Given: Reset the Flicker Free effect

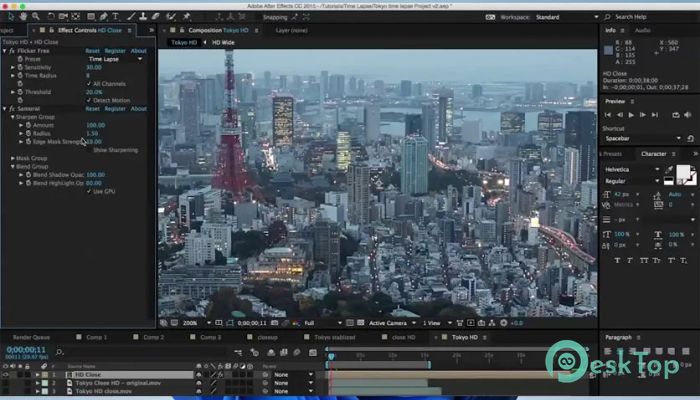Looking at the screenshot, I should point(92,51).
